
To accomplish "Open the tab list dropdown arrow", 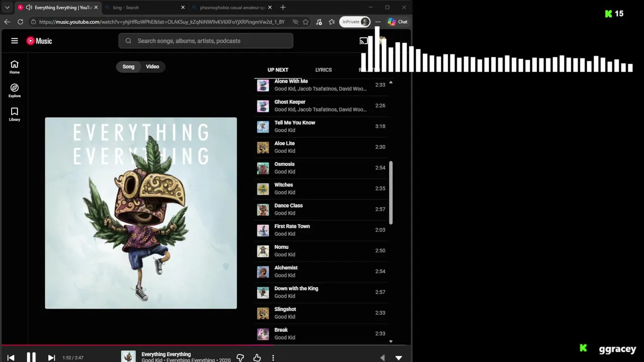I will point(7,8).
